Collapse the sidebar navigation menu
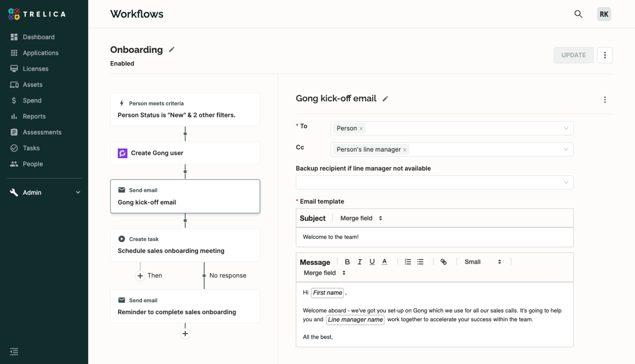 click(x=14, y=352)
